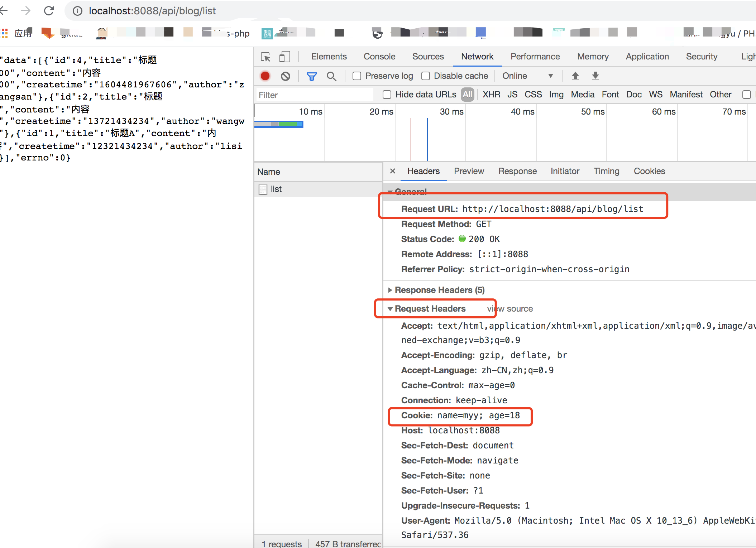Enable the Preserve log checkbox

[x=357, y=76]
